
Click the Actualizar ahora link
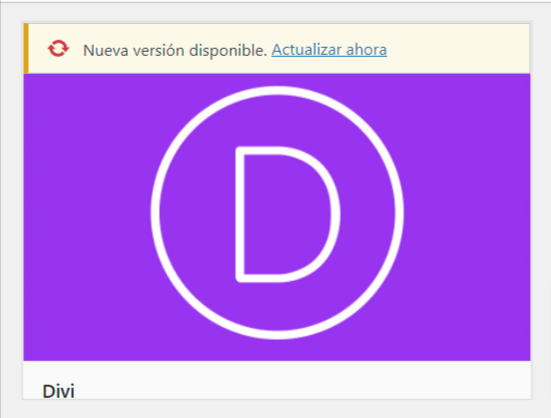point(329,50)
